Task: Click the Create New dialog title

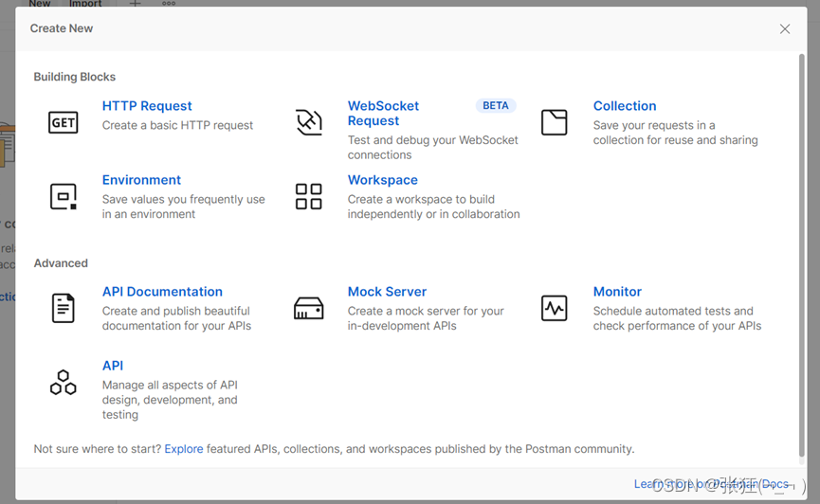Action: [62, 28]
